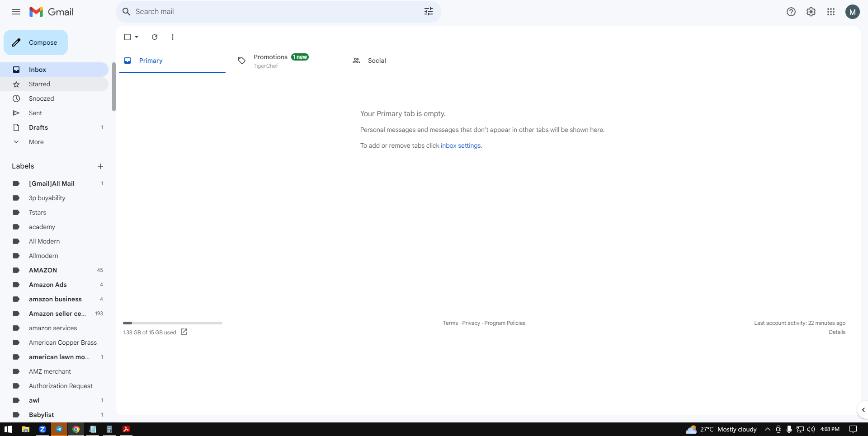The height and width of the screenshot is (436, 868).
Task: Open the More options three-dot menu
Action: click(x=173, y=37)
